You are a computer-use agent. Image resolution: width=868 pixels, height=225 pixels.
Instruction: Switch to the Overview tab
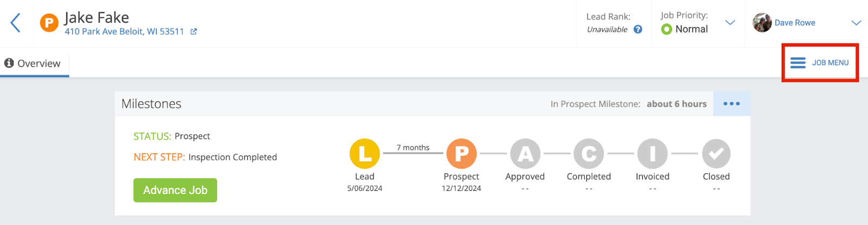click(x=34, y=64)
